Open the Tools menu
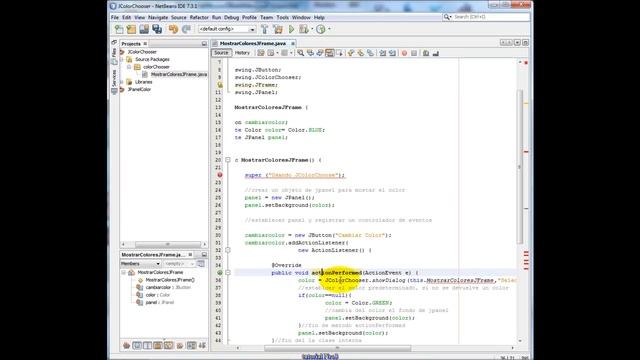Viewport: 640px width, 360px height. click(x=282, y=18)
